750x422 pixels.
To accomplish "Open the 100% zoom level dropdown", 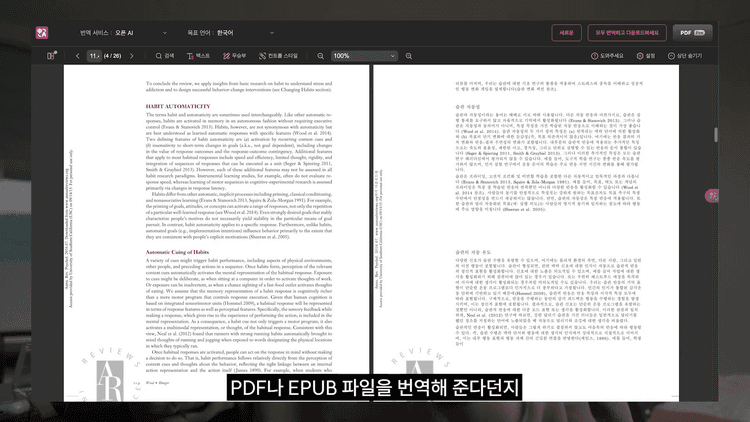I will point(360,56).
